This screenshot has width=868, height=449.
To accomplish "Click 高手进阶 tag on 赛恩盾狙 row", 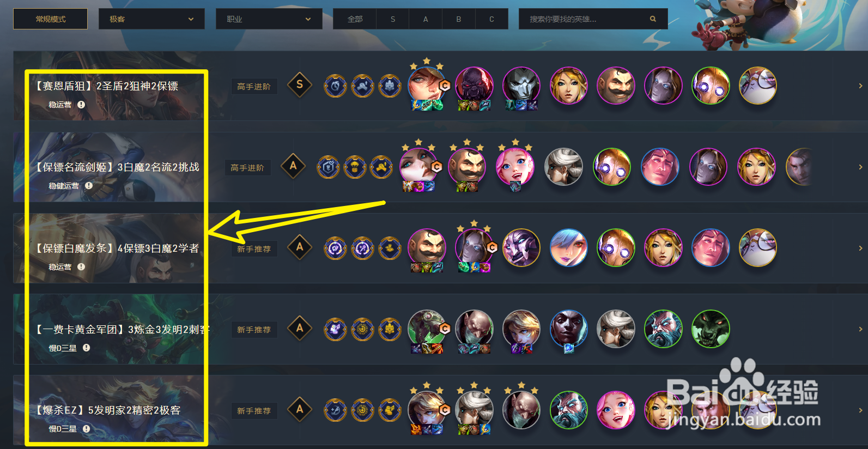I will (254, 86).
